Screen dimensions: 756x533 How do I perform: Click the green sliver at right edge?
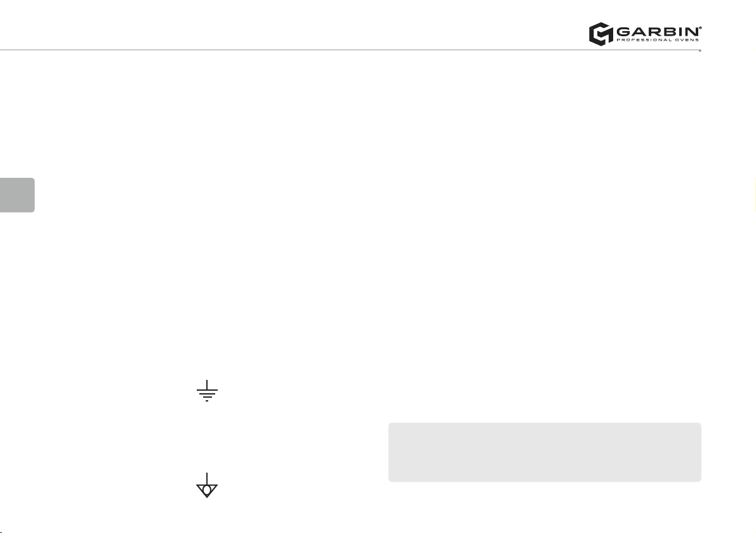click(755, 195)
